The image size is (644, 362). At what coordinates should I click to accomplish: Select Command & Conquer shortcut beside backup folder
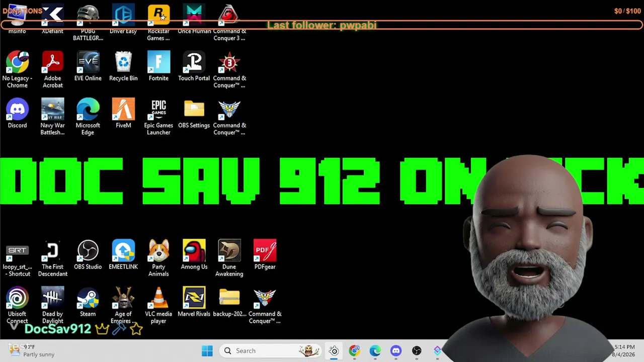pyautogui.click(x=265, y=305)
